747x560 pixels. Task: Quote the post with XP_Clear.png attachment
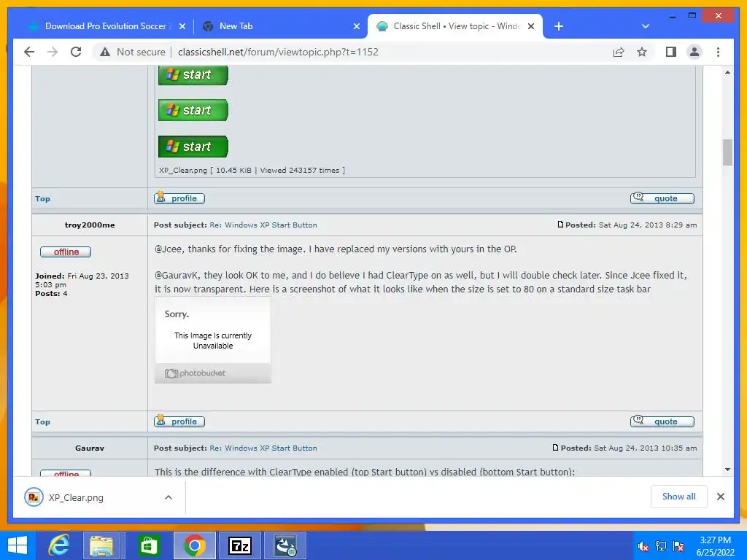pos(662,198)
